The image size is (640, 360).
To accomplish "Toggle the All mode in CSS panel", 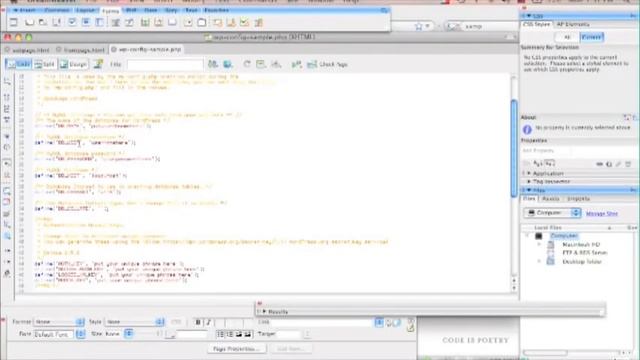I will (x=567, y=37).
